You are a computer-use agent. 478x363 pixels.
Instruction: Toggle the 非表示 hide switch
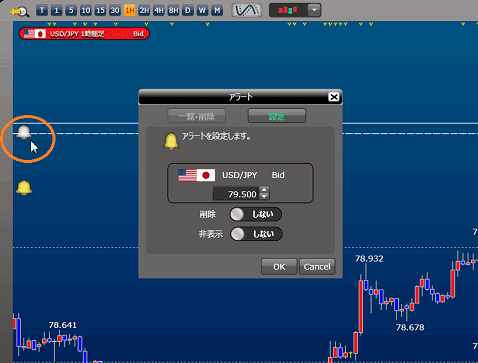(256, 234)
